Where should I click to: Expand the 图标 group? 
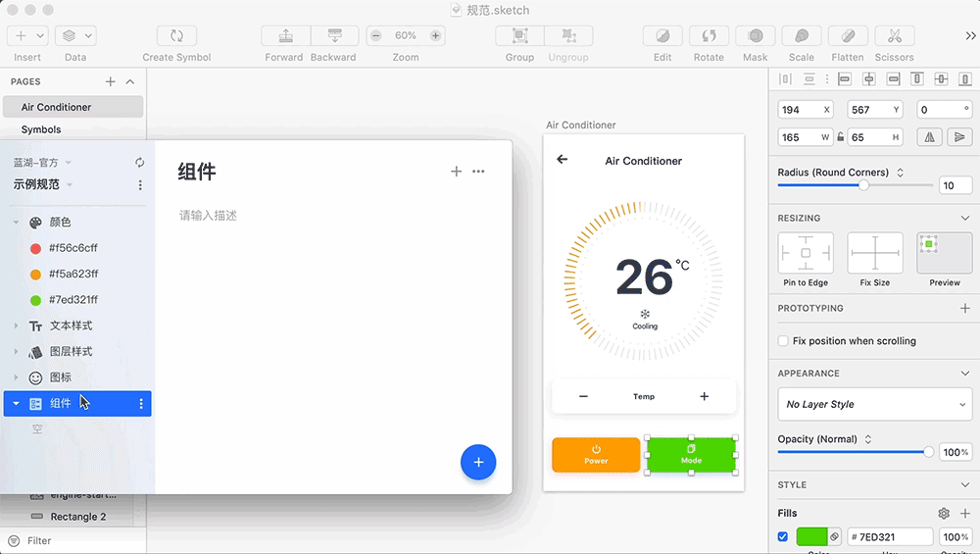17,378
